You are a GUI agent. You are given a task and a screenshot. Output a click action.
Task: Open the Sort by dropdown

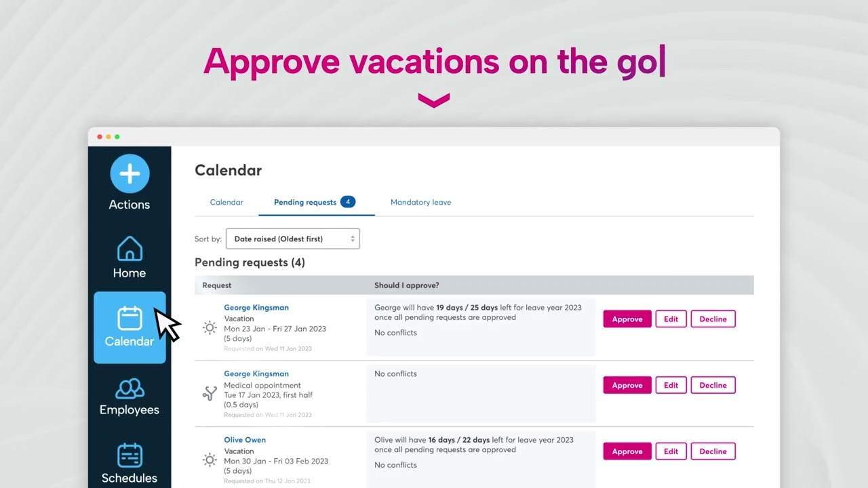[x=292, y=239]
